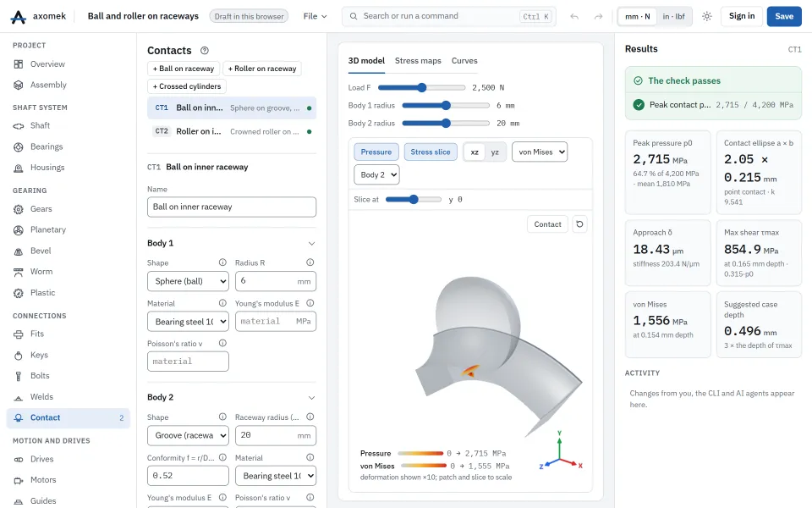The width and height of the screenshot is (812, 508).
Task: Open Bolts in the sidebar
Action: click(68, 376)
